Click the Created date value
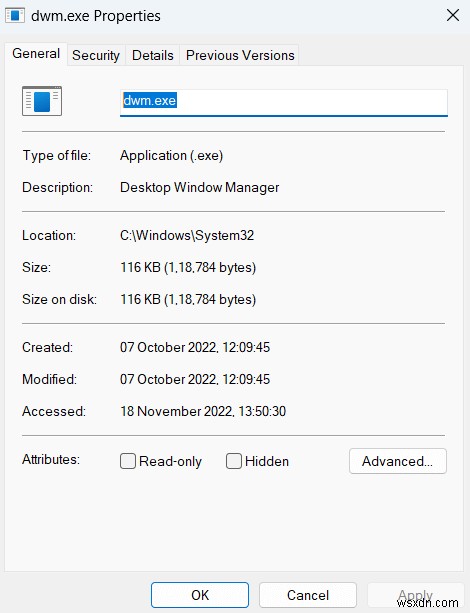 195,347
